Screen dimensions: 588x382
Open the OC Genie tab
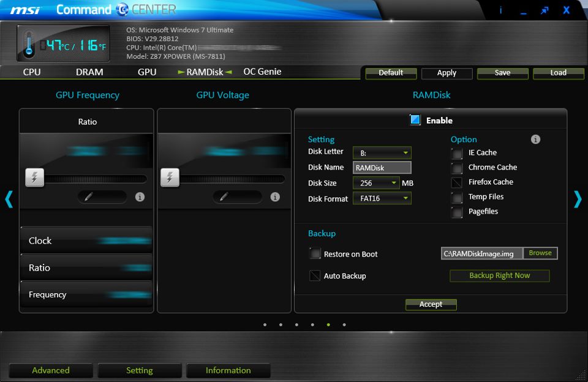tap(262, 72)
